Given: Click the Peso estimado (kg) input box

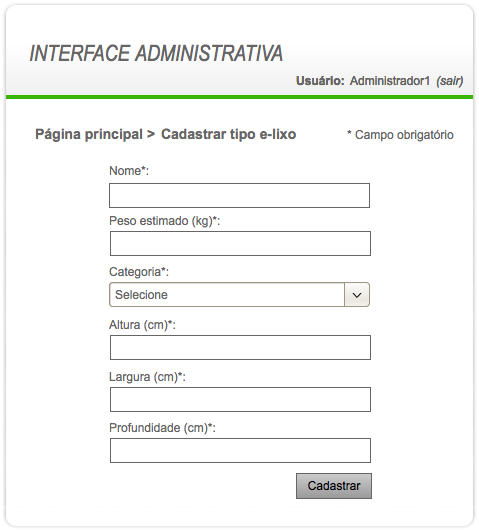Looking at the screenshot, I should pos(240,243).
